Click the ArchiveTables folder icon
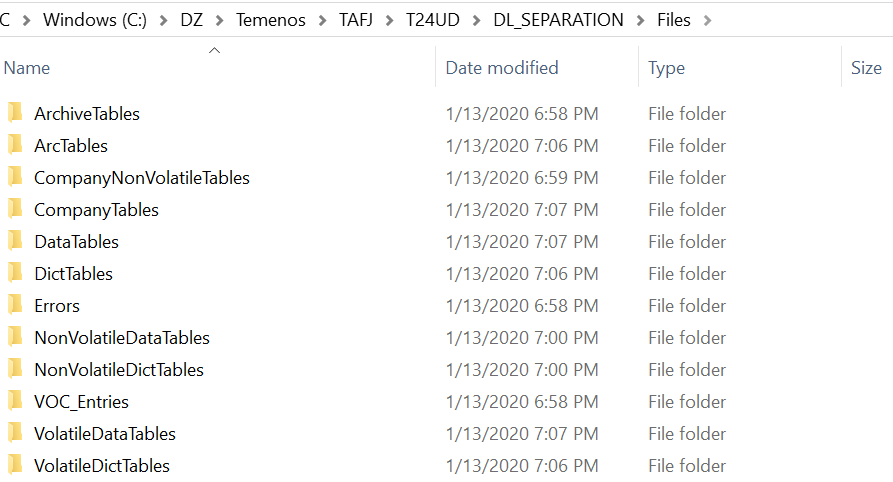The width and height of the screenshot is (893, 482). click(15, 113)
